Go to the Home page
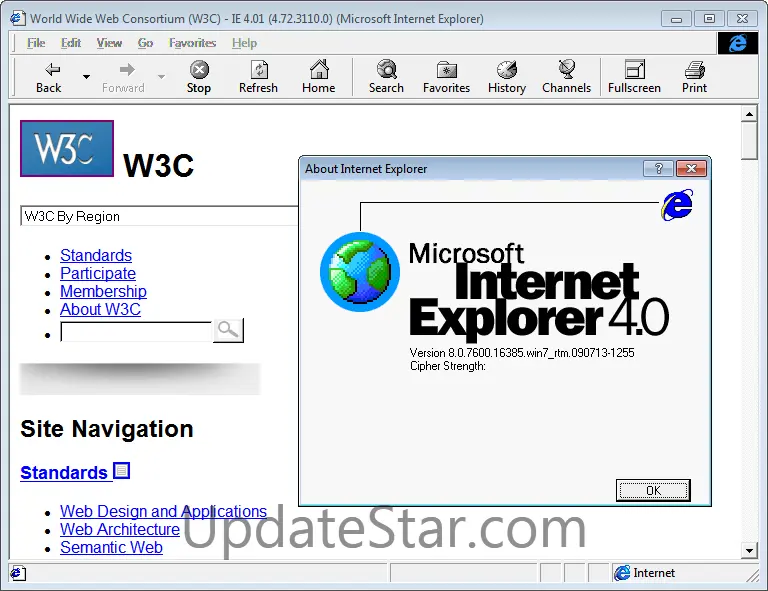Viewport: 768px width, 591px height. coord(319,77)
